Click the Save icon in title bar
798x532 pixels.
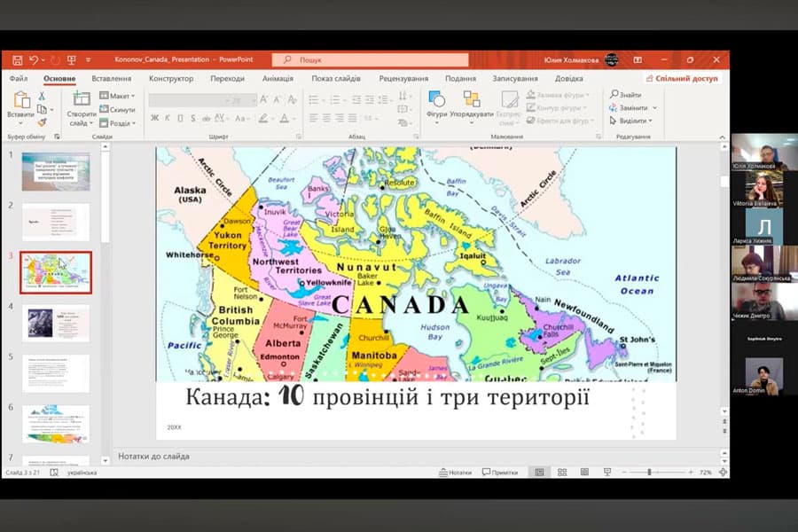[18, 60]
